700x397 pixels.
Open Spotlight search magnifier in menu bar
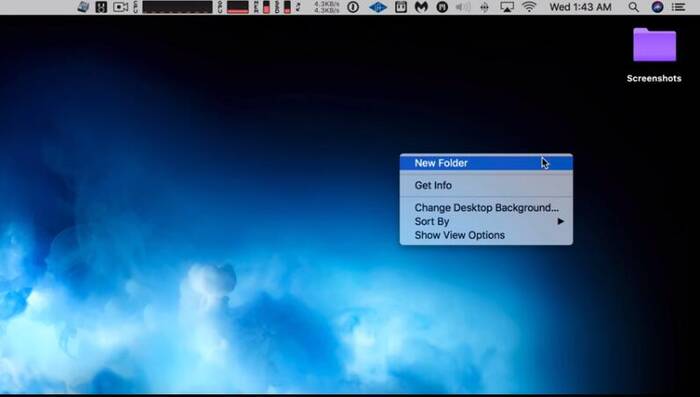(633, 7)
